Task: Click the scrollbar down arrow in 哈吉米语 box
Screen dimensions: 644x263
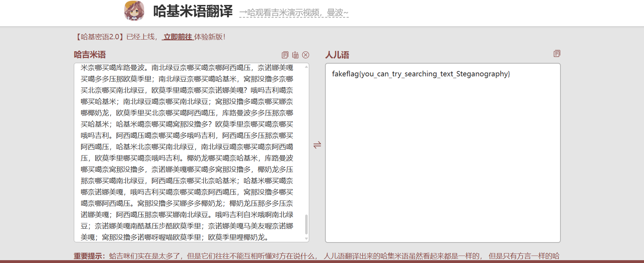Action: click(307, 239)
